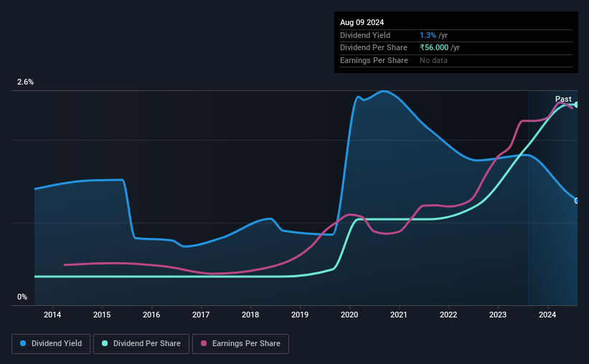Click the No data earnings value

pos(433,60)
